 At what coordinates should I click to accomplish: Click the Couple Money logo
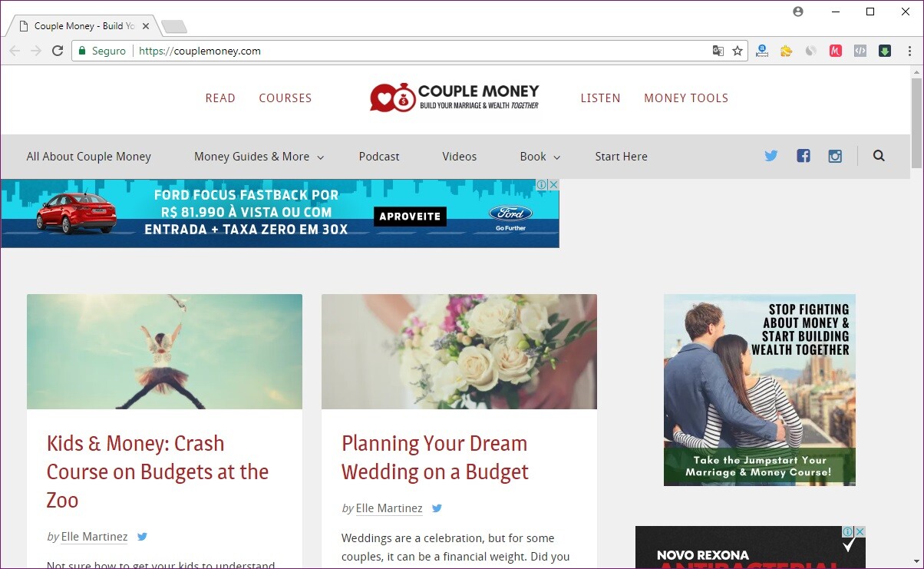pos(454,98)
